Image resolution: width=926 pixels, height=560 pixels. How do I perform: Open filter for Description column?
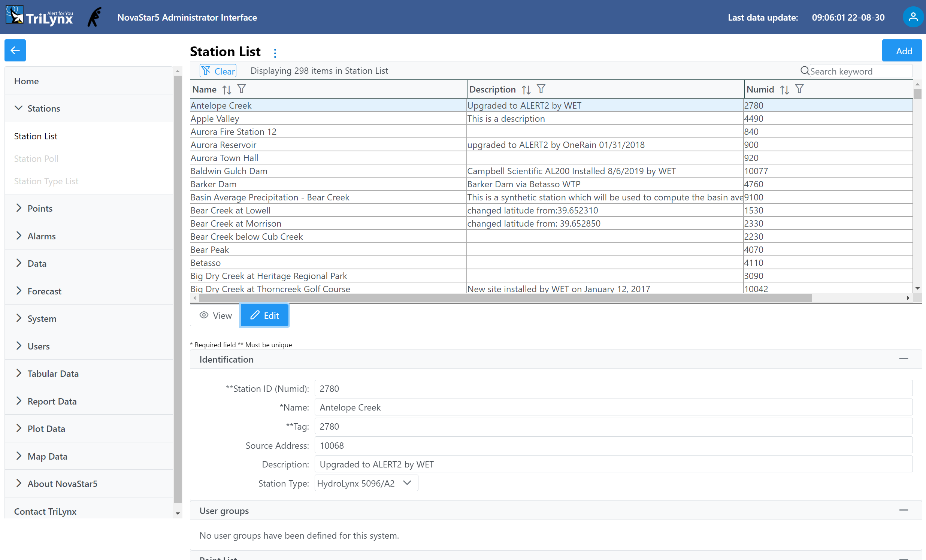[541, 89]
